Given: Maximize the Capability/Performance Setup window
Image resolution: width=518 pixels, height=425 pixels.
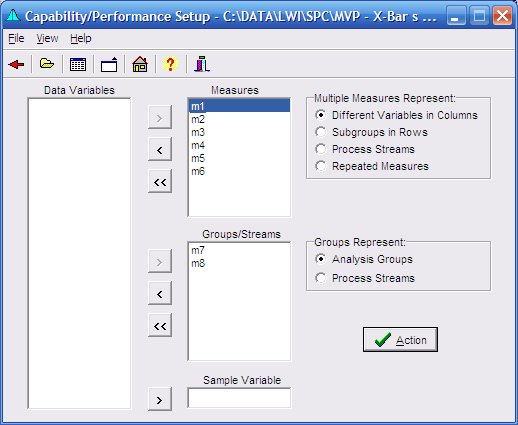Looking at the screenshot, I should pyautogui.click(x=479, y=16).
